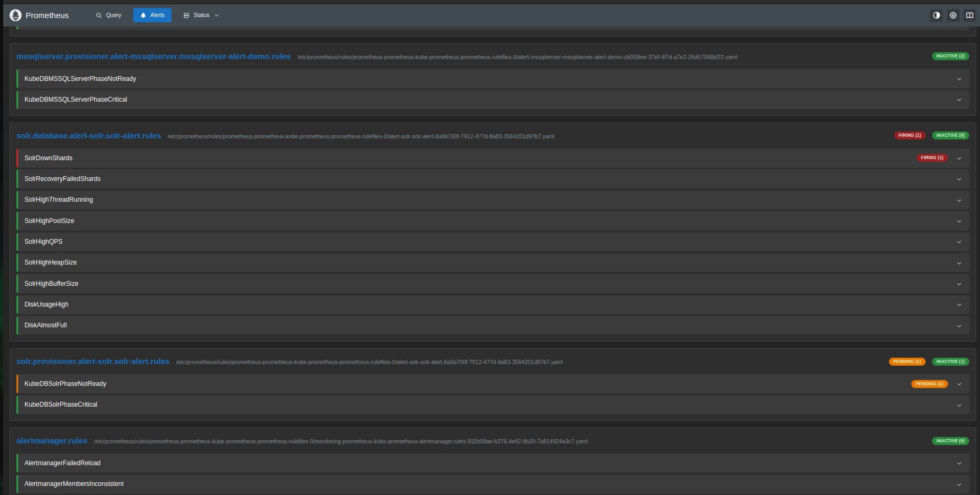Expand AlertmanagerMembersInconsistent chevron
Viewport: 980px width, 495px height.
pyautogui.click(x=959, y=484)
